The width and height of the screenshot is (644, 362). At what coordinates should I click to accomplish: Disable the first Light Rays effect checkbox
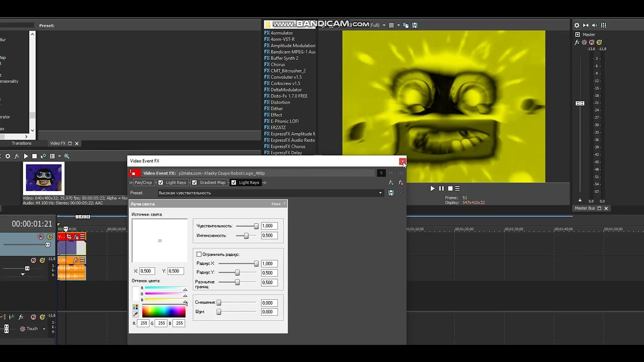[x=160, y=183]
